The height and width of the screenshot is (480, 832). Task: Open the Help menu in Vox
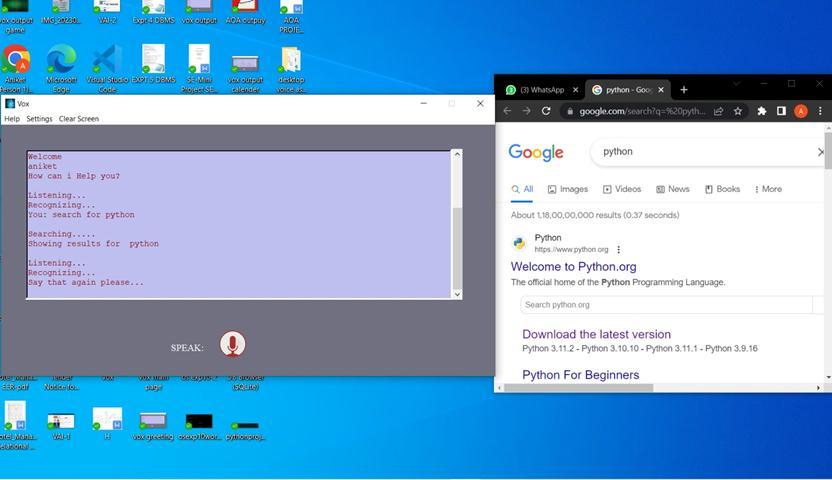click(12, 119)
